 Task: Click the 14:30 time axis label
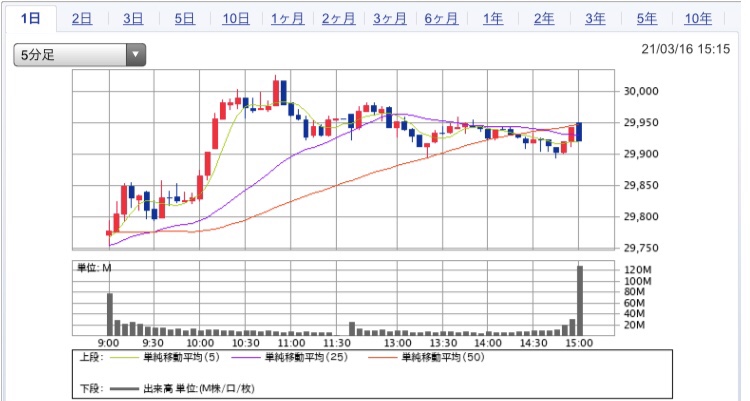pyautogui.click(x=533, y=343)
